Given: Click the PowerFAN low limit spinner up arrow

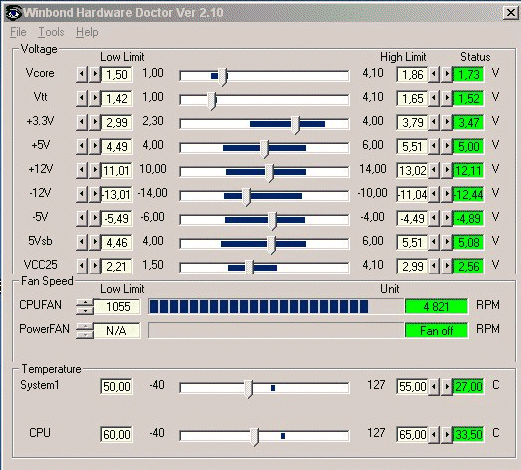Looking at the screenshot, I should click(x=85, y=326).
